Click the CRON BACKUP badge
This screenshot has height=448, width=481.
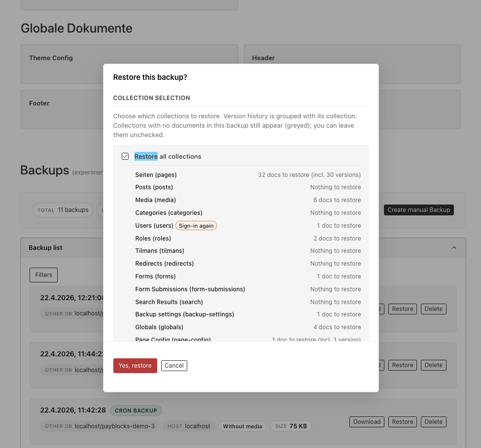tap(136, 411)
